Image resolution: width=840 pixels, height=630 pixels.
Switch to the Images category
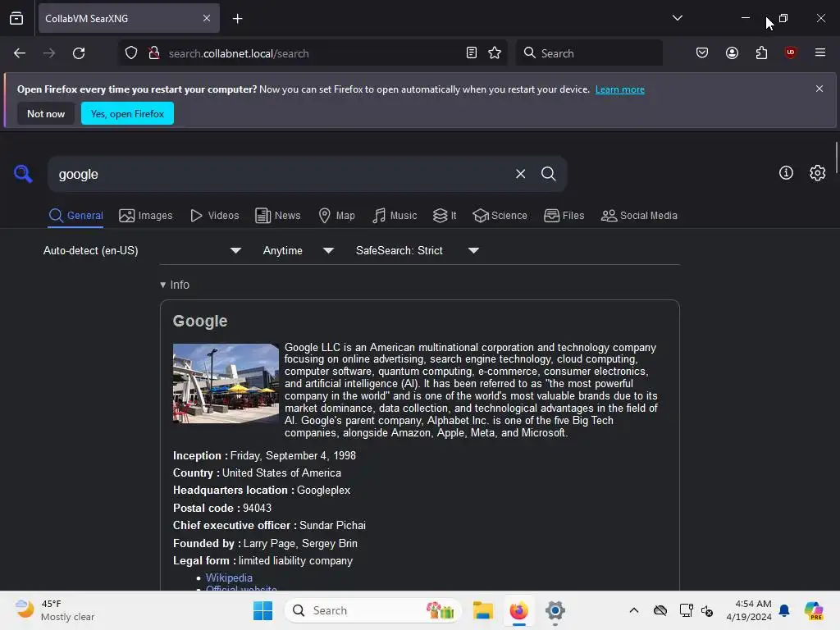coord(146,216)
